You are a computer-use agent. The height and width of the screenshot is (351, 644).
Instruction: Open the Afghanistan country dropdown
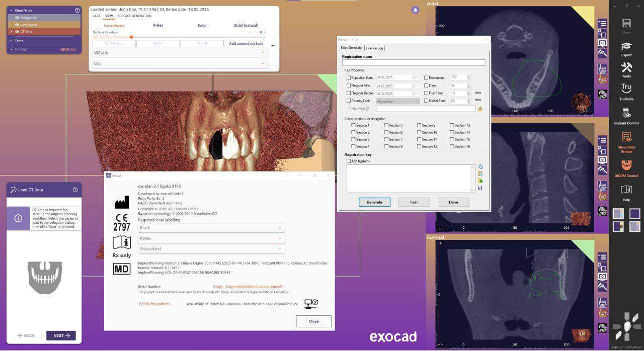coord(397,101)
